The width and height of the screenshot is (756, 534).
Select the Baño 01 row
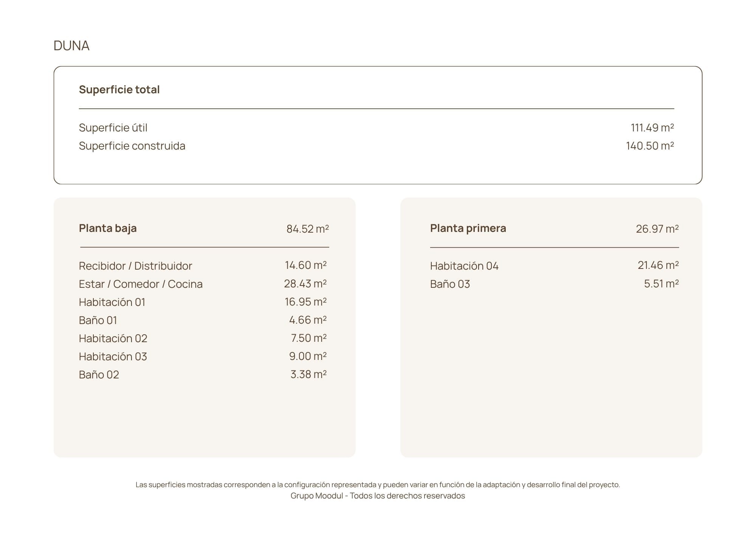pos(203,320)
